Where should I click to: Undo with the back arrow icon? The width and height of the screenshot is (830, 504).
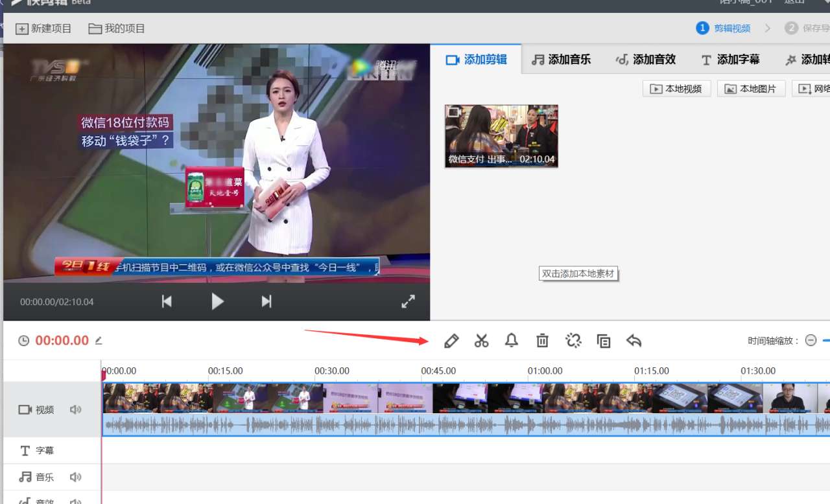pos(634,340)
